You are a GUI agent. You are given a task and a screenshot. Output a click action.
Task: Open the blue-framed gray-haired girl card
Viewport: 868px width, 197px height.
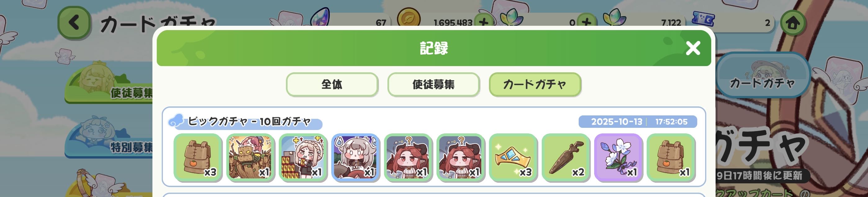click(355, 158)
